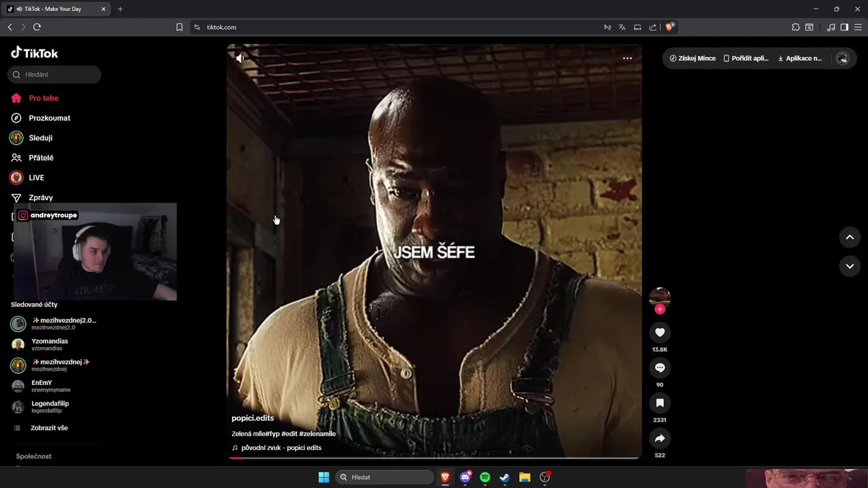
Task: Open the mezihvezdnej followed account with sparkles
Action: click(51, 365)
